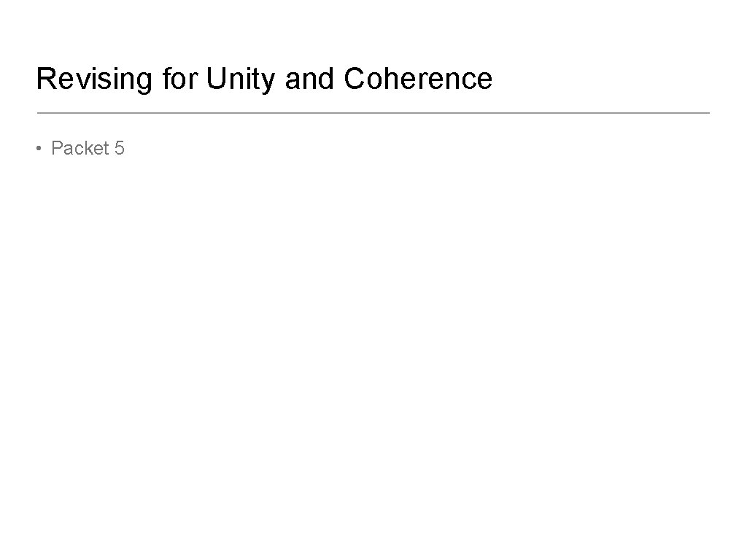
Task: Place cursor at end of "Coherence"
Action: point(493,79)
